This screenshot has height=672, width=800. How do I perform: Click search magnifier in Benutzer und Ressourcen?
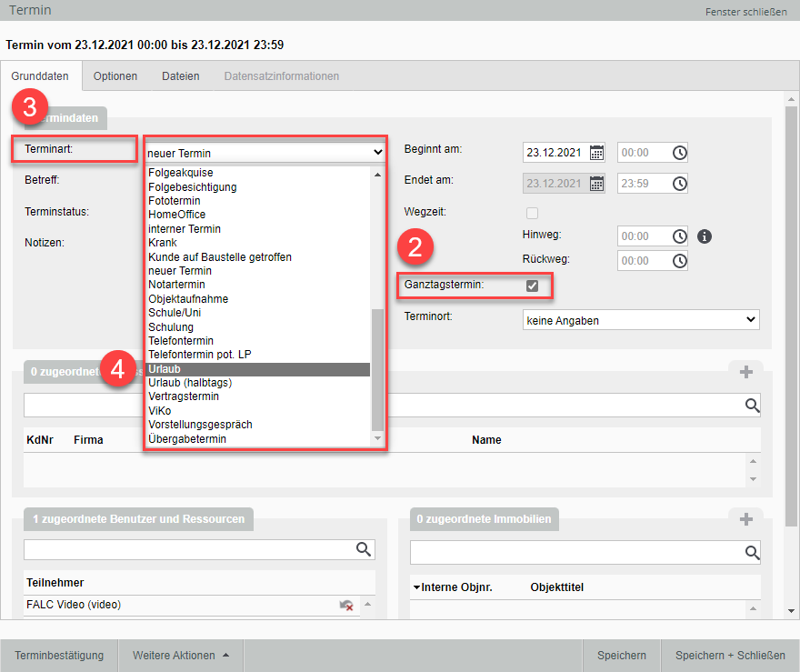pyautogui.click(x=364, y=549)
